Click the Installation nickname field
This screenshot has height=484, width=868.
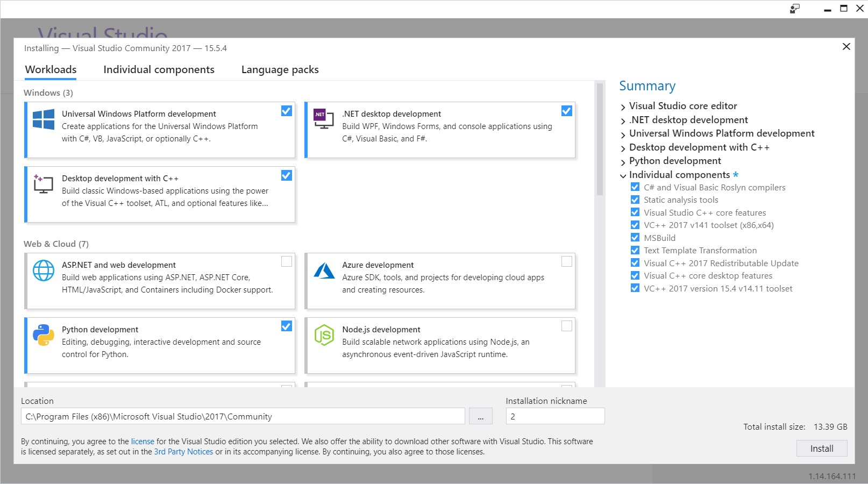click(x=555, y=416)
